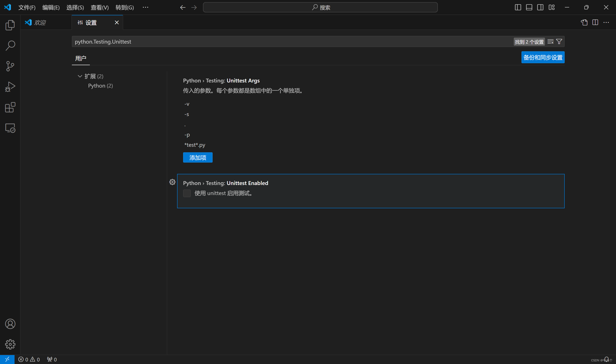Image resolution: width=616 pixels, height=364 pixels.
Task: Click the gear icon beside Unittest Enabled
Action: pyautogui.click(x=172, y=182)
